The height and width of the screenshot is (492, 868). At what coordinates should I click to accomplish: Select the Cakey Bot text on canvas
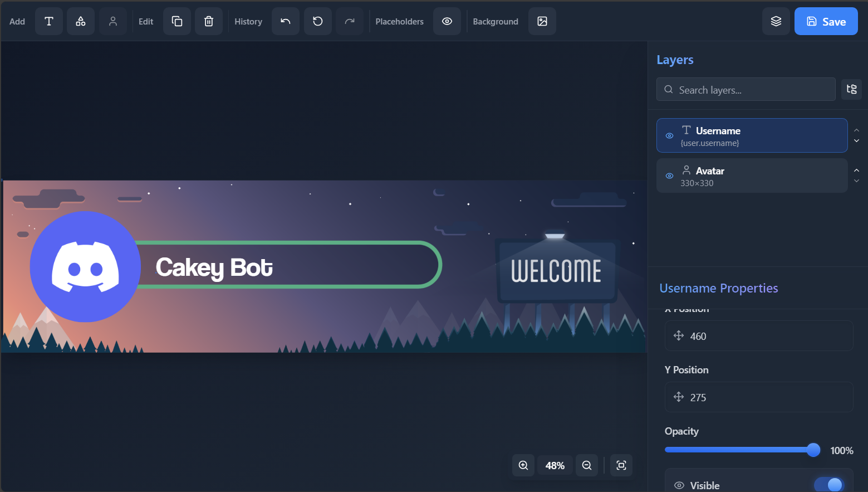pyautogui.click(x=214, y=268)
